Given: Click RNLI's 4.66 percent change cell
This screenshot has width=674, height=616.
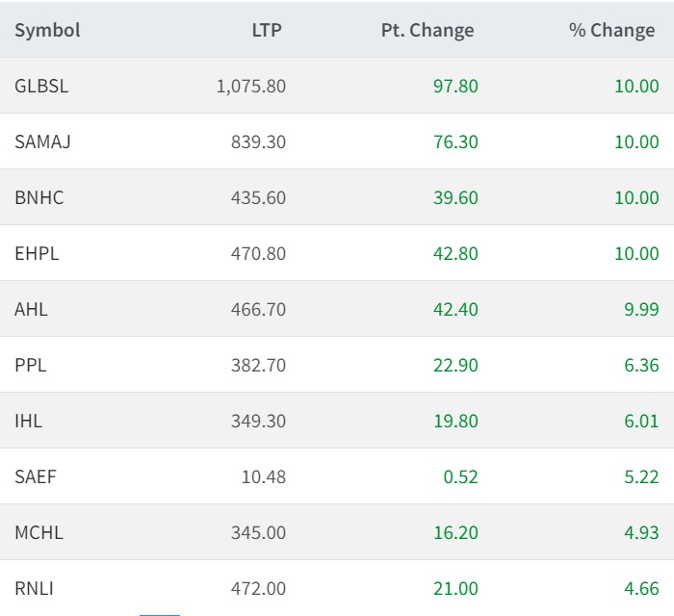Looking at the screenshot, I should [x=641, y=588].
